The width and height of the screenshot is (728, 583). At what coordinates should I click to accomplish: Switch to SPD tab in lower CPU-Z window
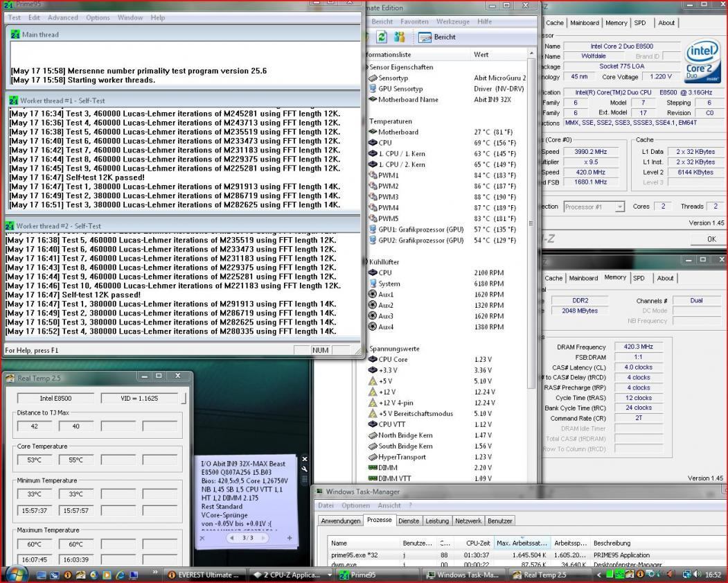tap(639, 278)
